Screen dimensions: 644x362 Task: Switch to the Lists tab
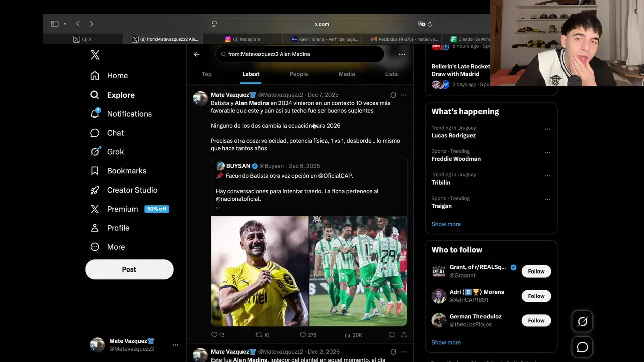tap(391, 74)
